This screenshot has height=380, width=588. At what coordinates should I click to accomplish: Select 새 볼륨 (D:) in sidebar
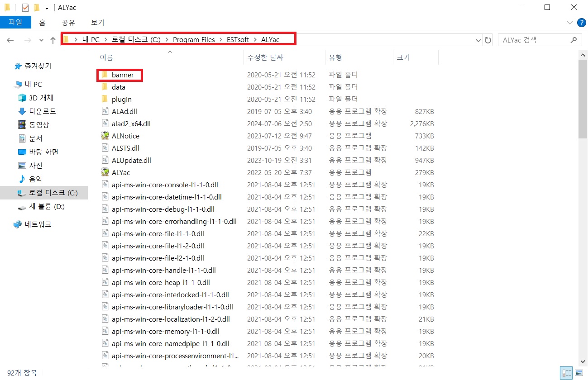pos(41,206)
